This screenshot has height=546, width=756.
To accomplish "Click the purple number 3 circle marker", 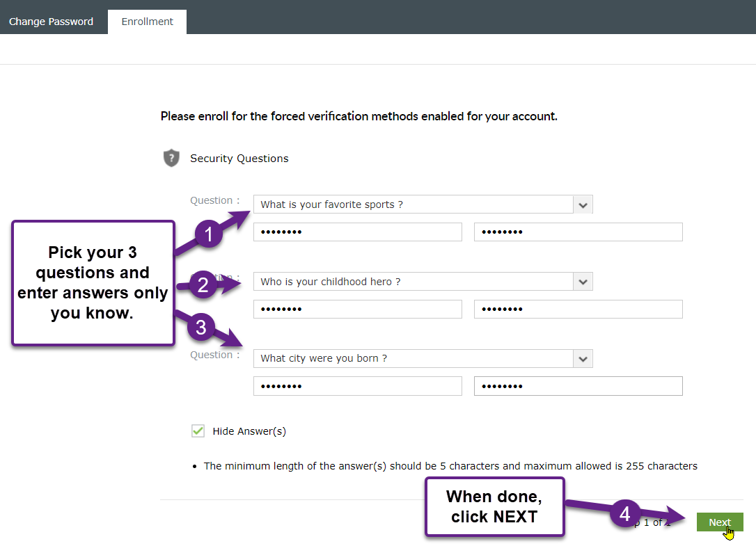I will coord(201,327).
